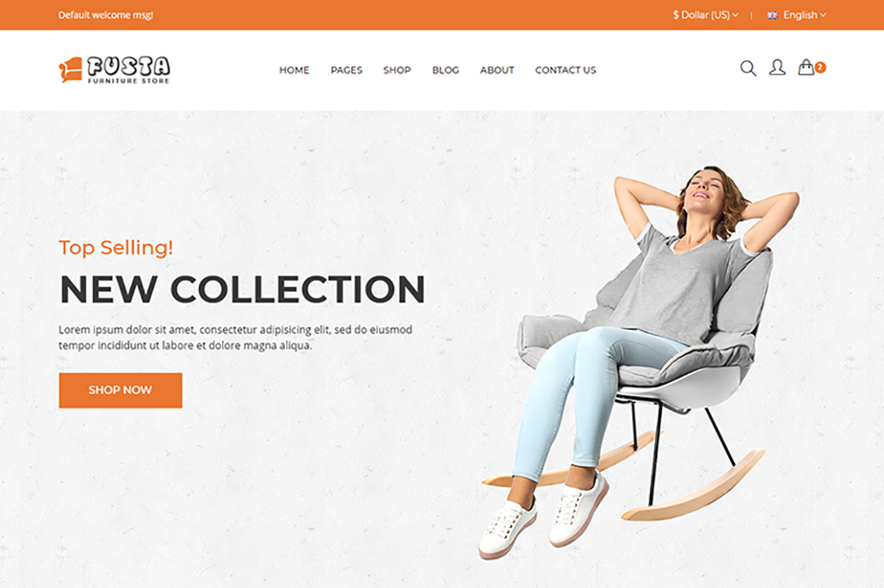Click the Fusta sofa logo icon
Viewport: 884px width, 588px height.
(x=70, y=70)
